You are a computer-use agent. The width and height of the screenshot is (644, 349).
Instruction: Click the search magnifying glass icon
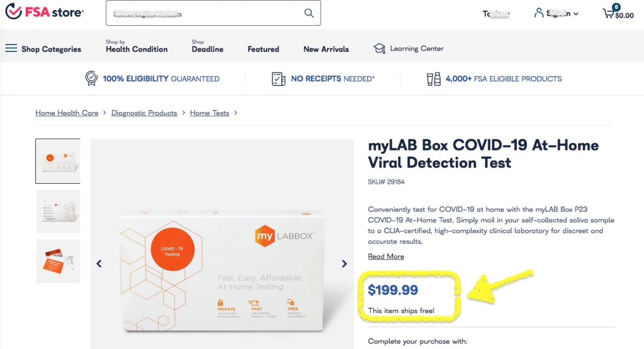309,13
